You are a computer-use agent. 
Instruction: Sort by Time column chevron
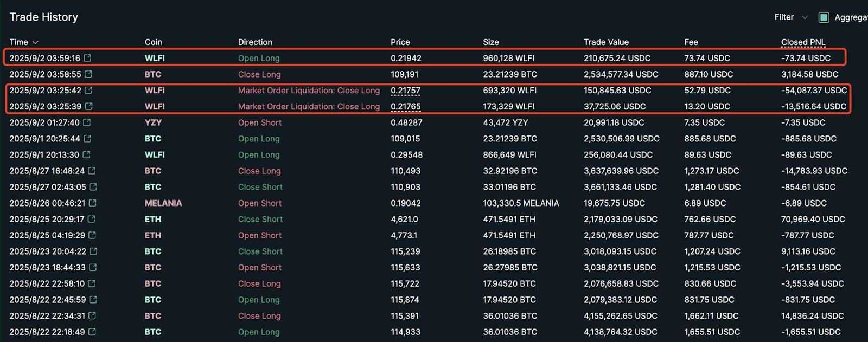pyautogui.click(x=35, y=42)
